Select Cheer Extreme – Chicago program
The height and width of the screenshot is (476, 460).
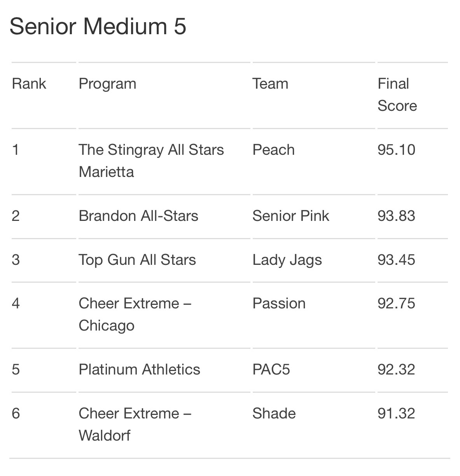coord(135,315)
